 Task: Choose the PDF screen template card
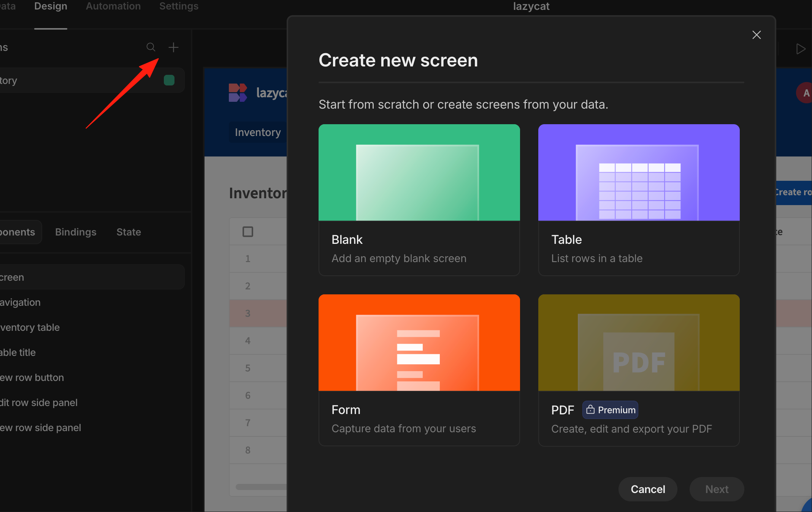pyautogui.click(x=639, y=370)
